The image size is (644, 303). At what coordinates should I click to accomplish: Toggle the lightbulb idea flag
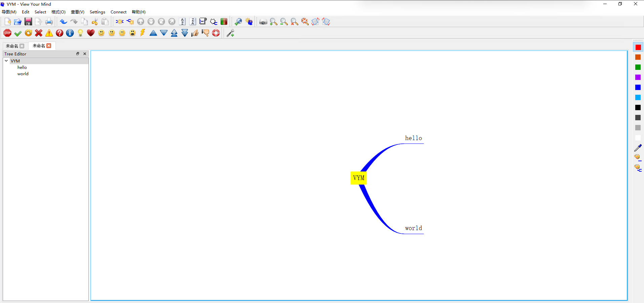(x=80, y=33)
